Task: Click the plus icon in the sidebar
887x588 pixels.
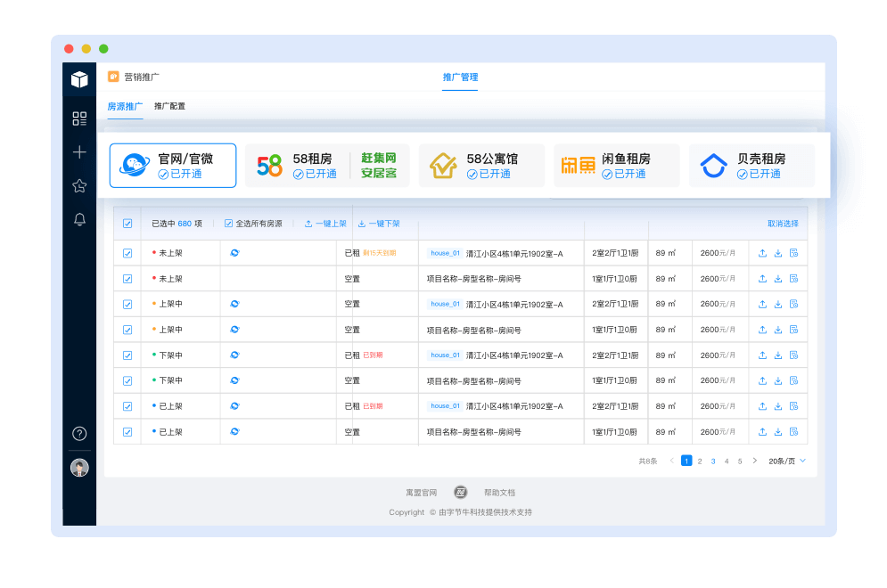Action: point(79,152)
